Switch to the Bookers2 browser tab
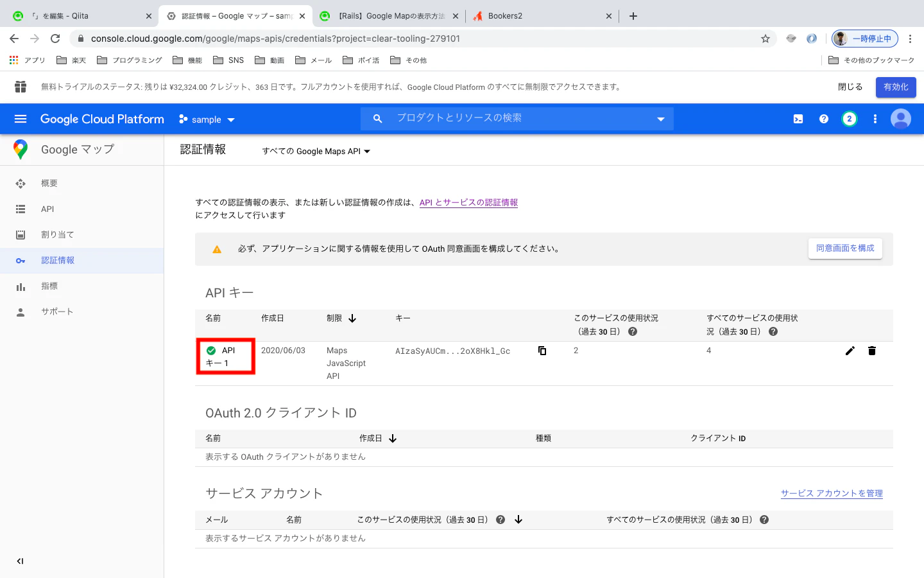Image resolution: width=924 pixels, height=578 pixels. [x=542, y=16]
